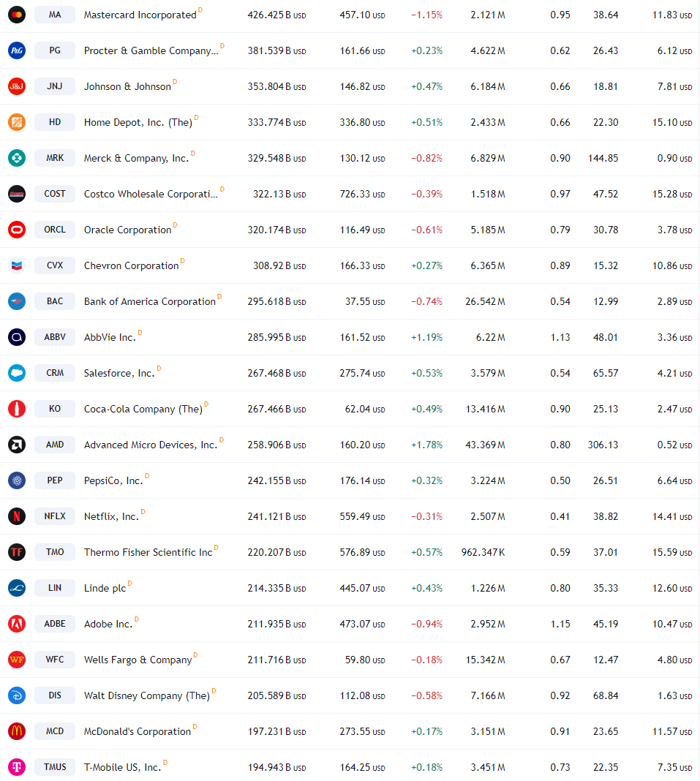Click the Home Depot logo icon
Image resolution: width=700 pixels, height=781 pixels.
pos(17,122)
